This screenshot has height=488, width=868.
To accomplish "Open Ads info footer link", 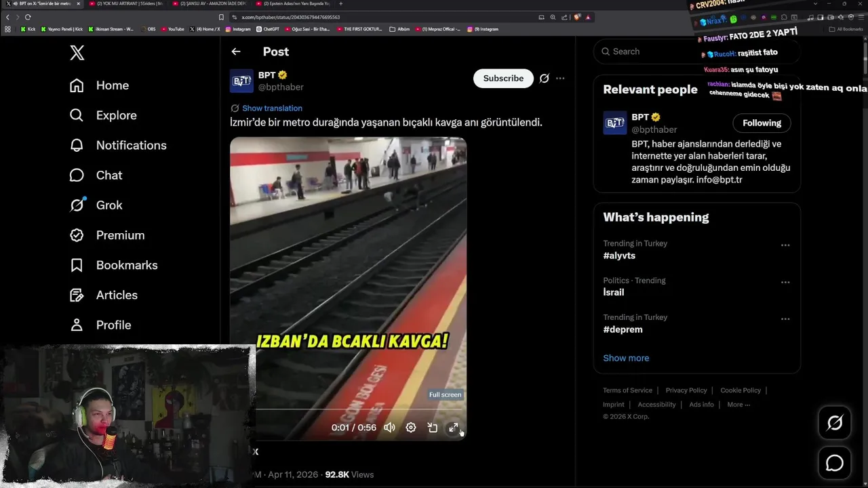I will pyautogui.click(x=701, y=405).
